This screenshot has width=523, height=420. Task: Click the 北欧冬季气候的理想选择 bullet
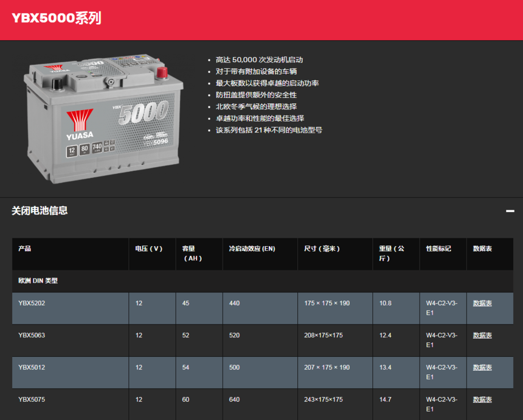click(256, 106)
